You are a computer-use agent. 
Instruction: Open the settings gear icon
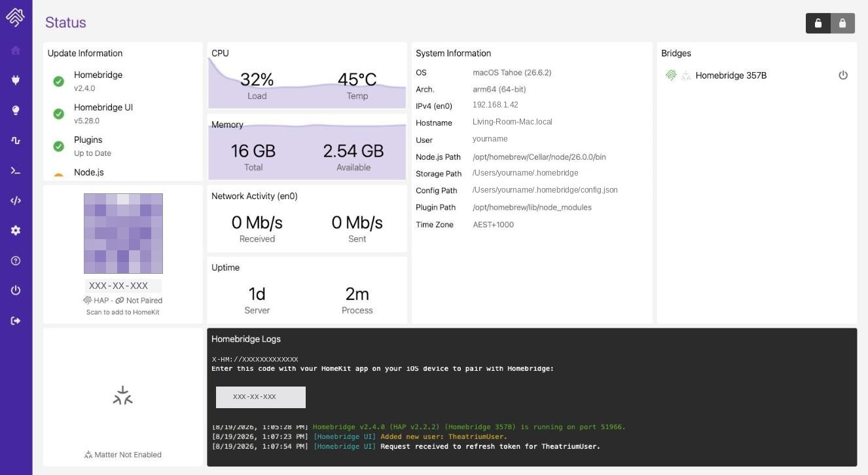[16, 231]
